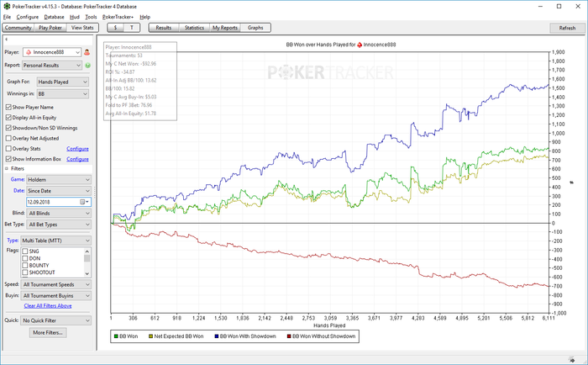Switch to the Results tab
This screenshot has width=588, height=365.
pos(164,28)
